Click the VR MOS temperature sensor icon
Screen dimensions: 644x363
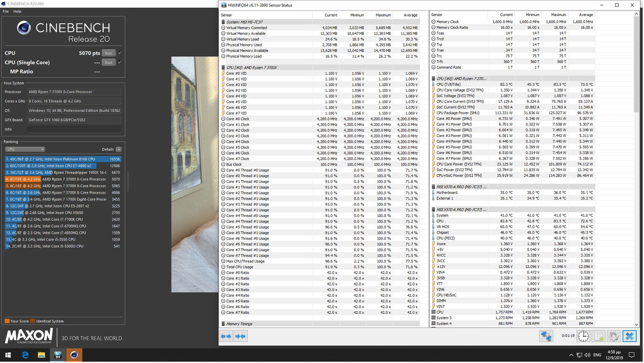(433, 227)
